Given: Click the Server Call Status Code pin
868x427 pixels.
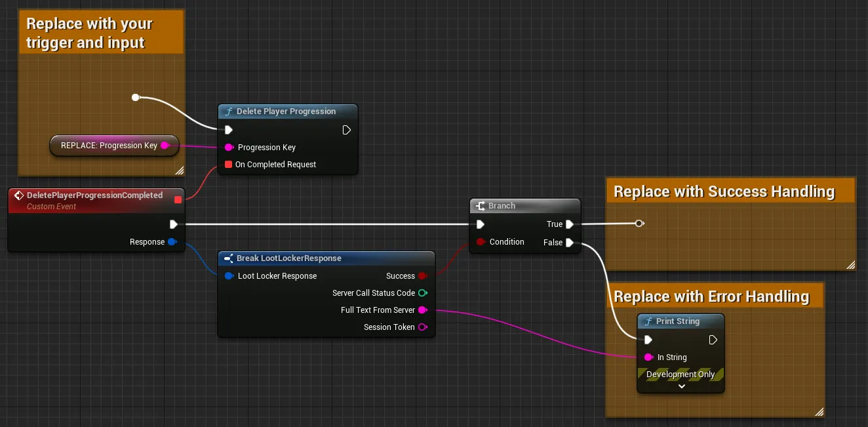Looking at the screenshot, I should (x=423, y=293).
